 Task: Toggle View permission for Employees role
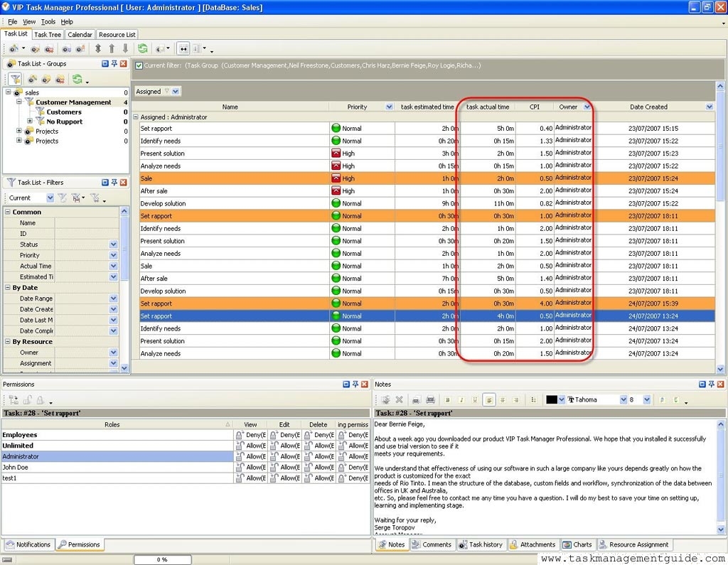pos(250,435)
